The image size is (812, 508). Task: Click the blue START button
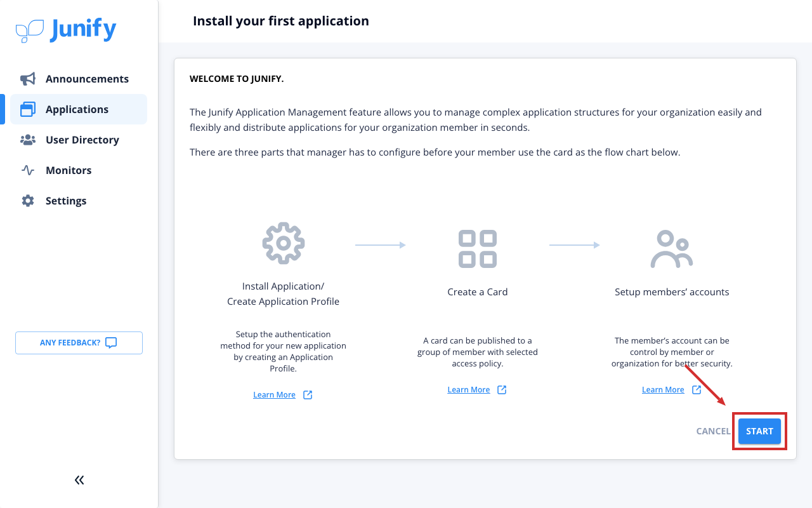coord(759,431)
